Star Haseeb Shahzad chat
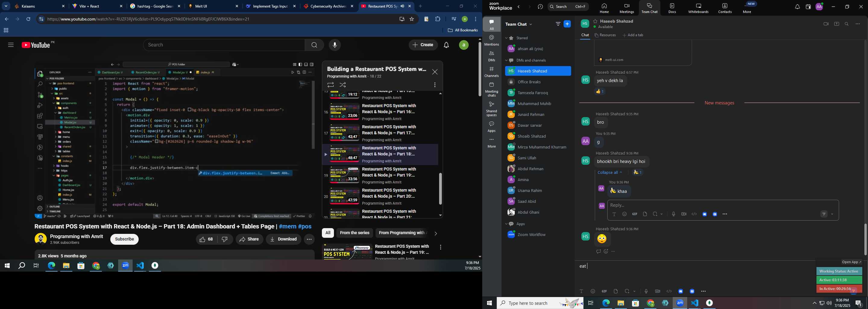Image resolution: width=868 pixels, height=309 pixels. tap(596, 21)
